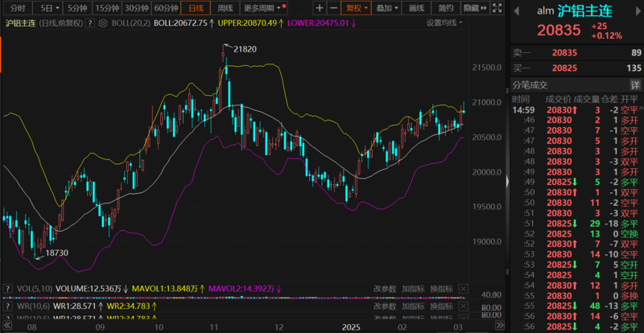Click the 详 detail button

pyautogui.click(x=634, y=84)
